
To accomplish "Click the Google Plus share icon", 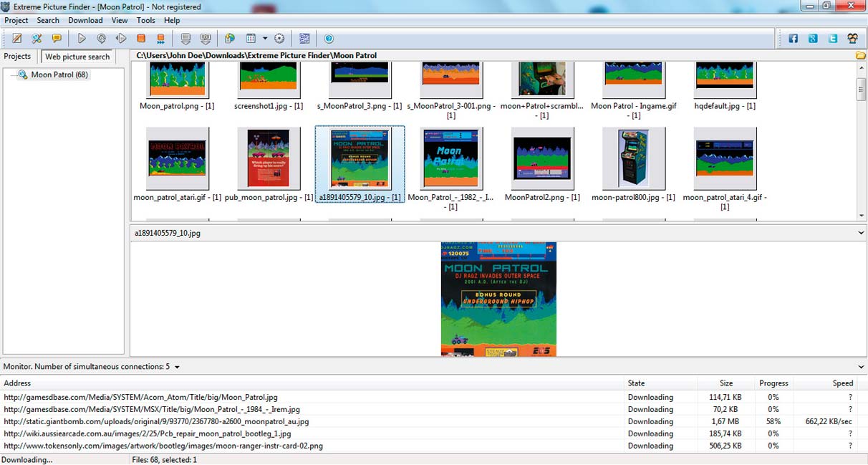I will (813, 39).
